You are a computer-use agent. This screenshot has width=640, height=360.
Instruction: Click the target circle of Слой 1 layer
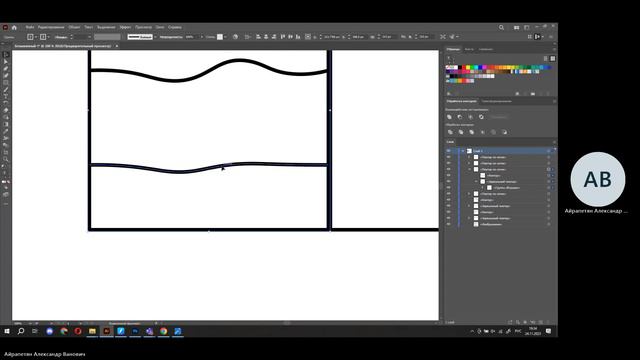point(548,151)
